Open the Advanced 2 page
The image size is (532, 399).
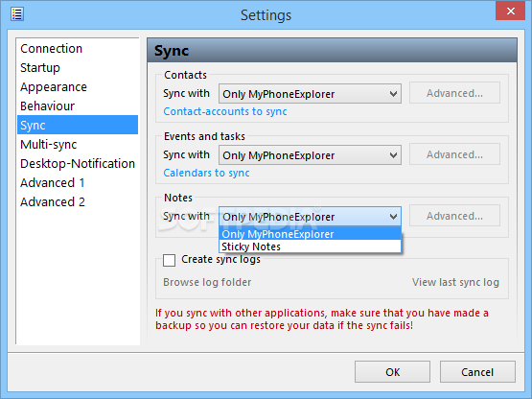pyautogui.click(x=78, y=201)
